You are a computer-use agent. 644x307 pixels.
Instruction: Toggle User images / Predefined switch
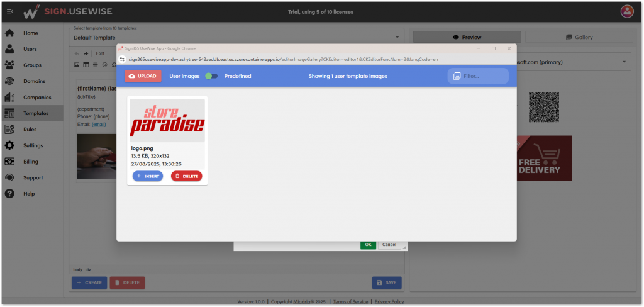click(x=211, y=76)
